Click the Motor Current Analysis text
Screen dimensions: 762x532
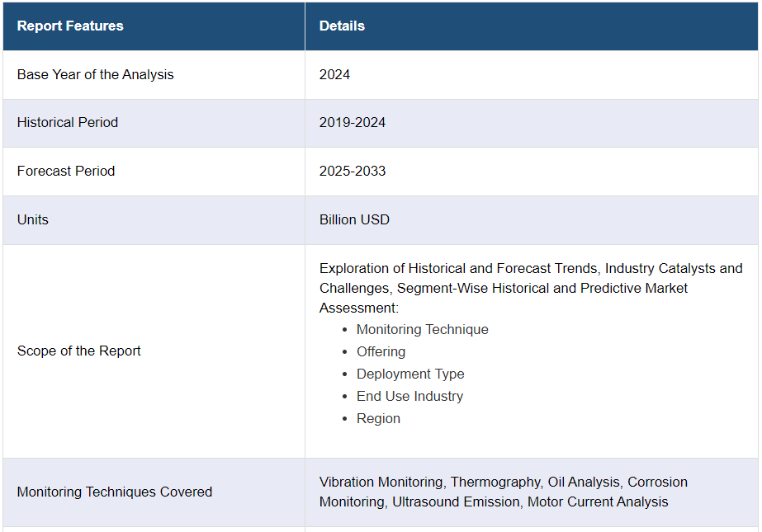(x=598, y=501)
